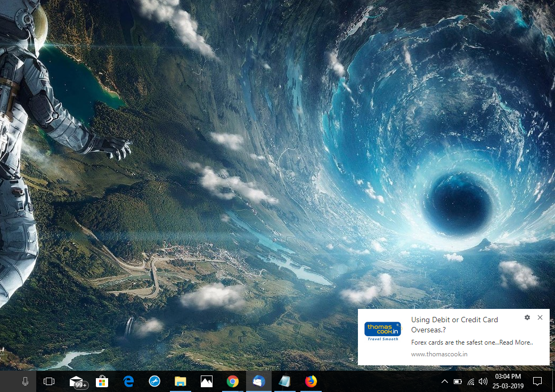The height and width of the screenshot is (392, 555).
Task: Click the Cortana microphone icon
Action: 25,381
